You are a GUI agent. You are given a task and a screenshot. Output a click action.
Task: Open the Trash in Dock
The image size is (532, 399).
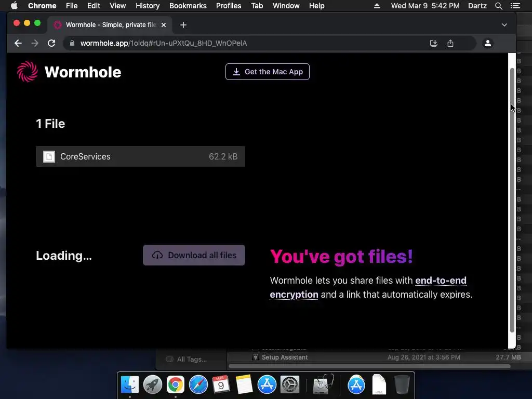[402, 385]
